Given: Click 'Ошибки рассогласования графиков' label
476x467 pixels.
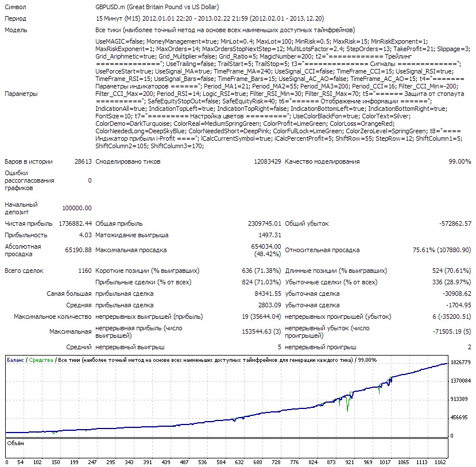Looking at the screenshot, I should pos(29,180).
